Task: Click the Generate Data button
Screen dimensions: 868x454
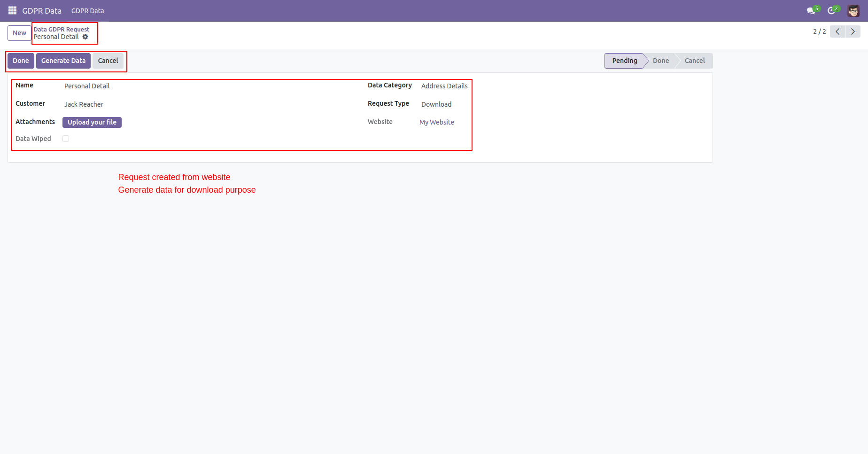Action: coord(63,61)
